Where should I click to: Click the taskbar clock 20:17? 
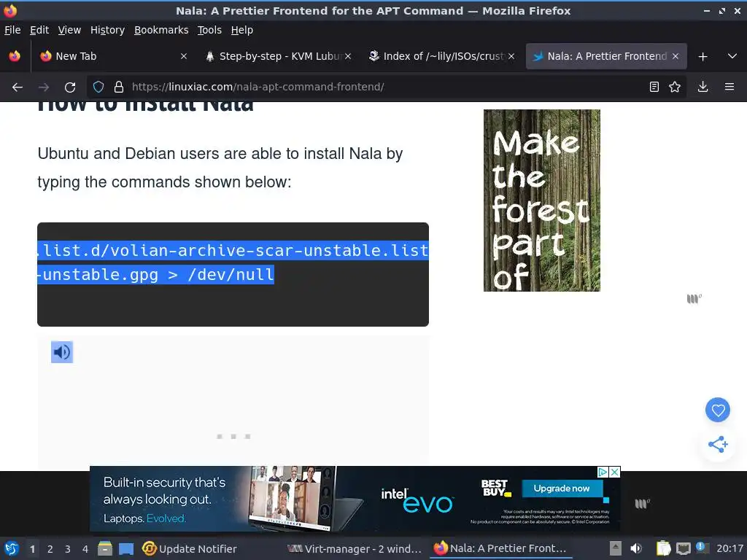click(x=729, y=548)
